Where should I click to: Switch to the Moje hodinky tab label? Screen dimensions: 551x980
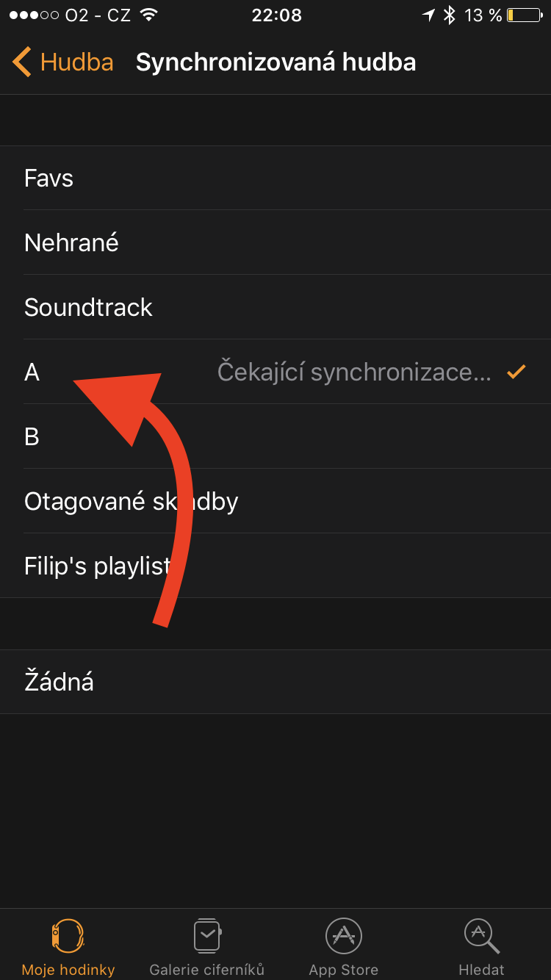[68, 970]
